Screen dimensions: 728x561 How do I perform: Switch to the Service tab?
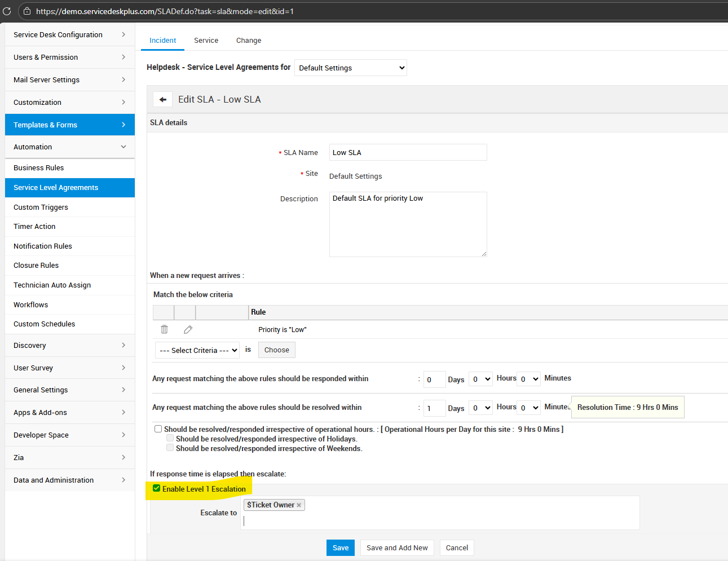(x=206, y=41)
